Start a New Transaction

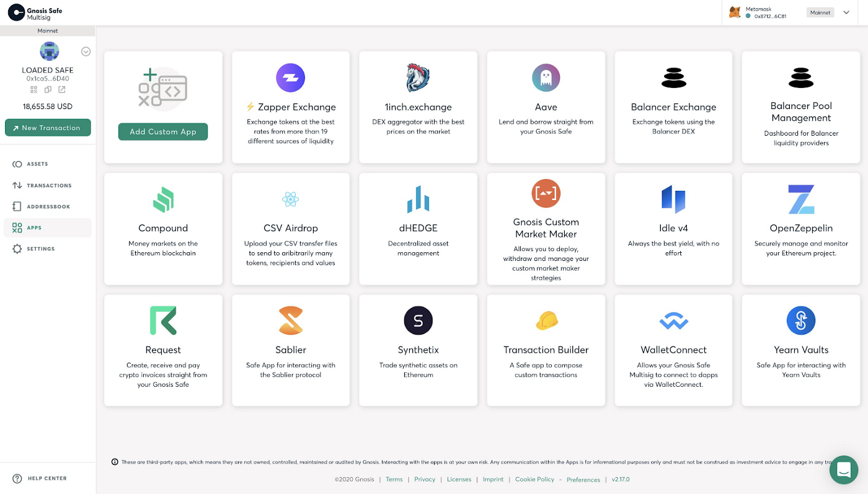click(48, 127)
